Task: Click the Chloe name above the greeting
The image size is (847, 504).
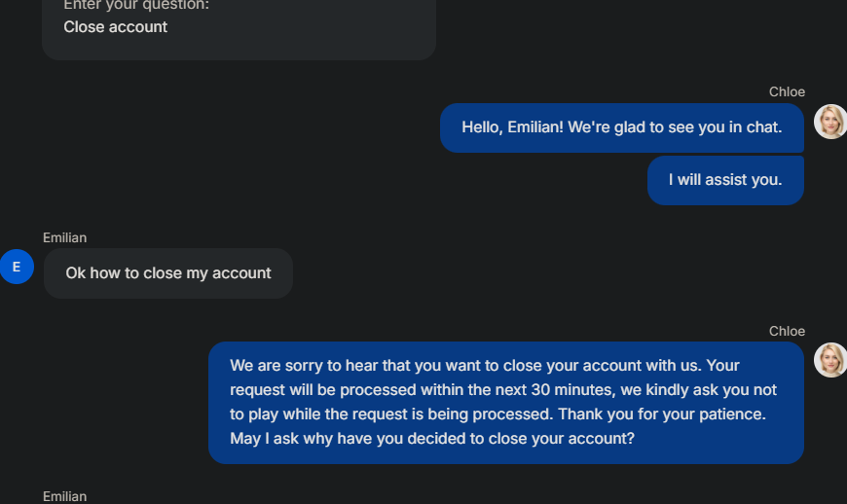Action: click(x=787, y=91)
